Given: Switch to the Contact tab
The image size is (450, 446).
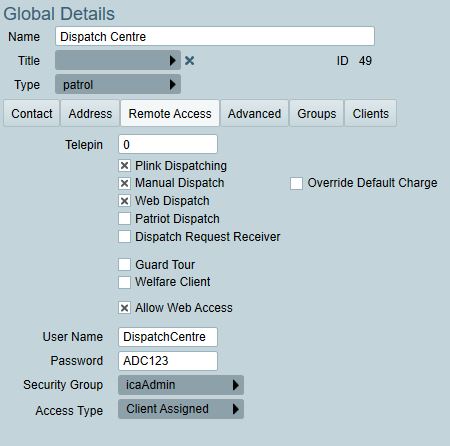Looking at the screenshot, I should coord(32,113).
